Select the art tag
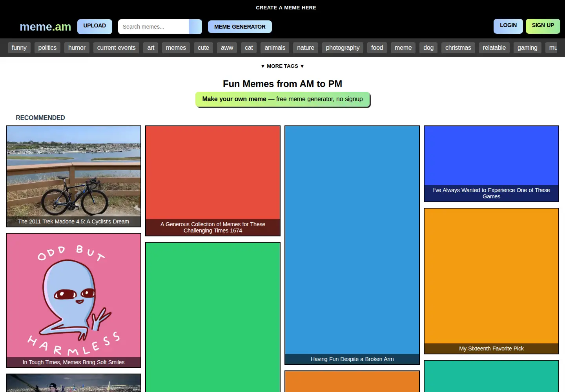565x392 pixels. [x=151, y=48]
